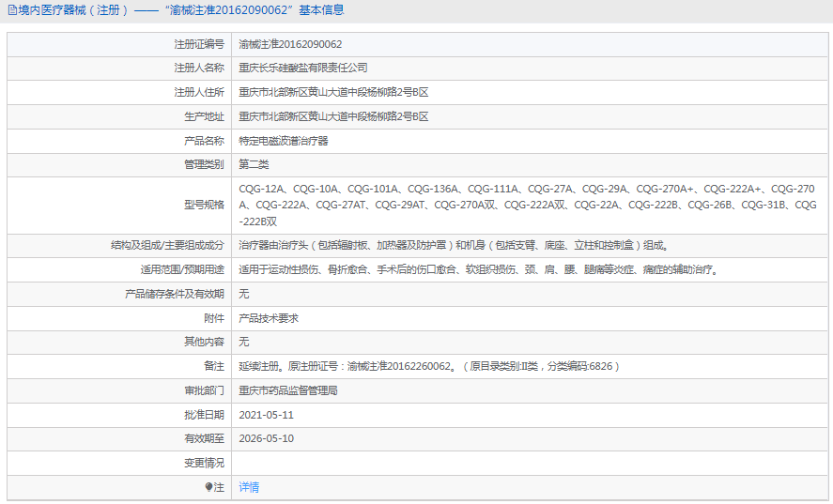Select 重庆市药品监督管理局 text
This screenshot has width=833, height=504.
point(288,390)
